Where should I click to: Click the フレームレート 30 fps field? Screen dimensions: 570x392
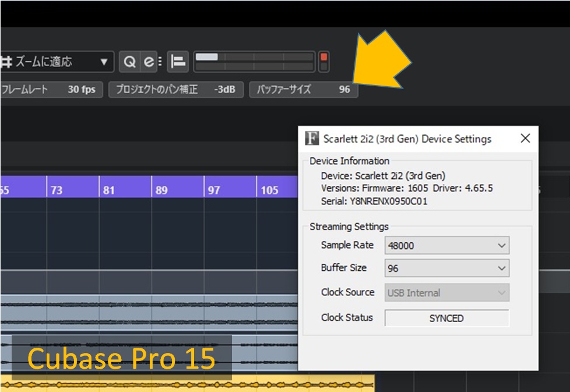pos(50,90)
